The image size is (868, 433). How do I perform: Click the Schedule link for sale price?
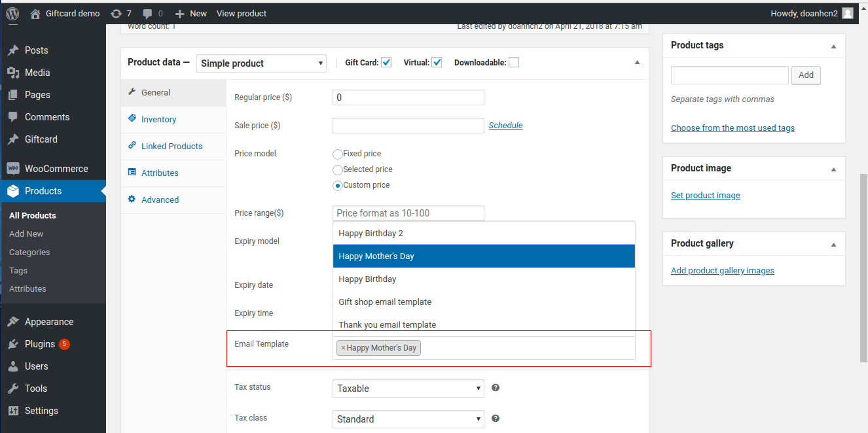point(505,124)
